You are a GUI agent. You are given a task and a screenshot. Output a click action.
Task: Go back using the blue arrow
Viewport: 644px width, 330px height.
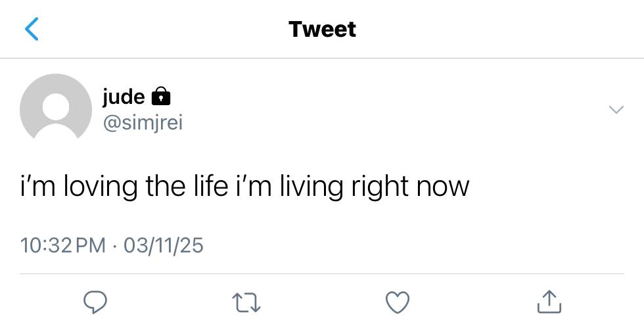[32, 29]
